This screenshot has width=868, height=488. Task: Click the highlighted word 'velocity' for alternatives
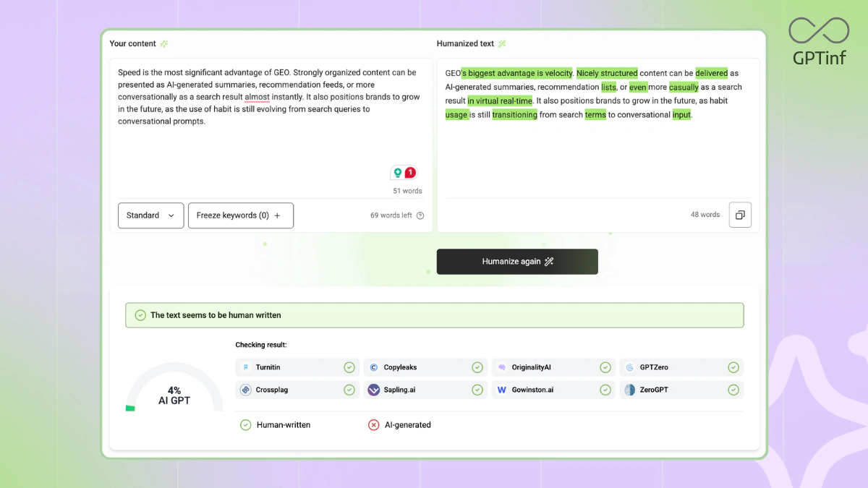tap(558, 73)
